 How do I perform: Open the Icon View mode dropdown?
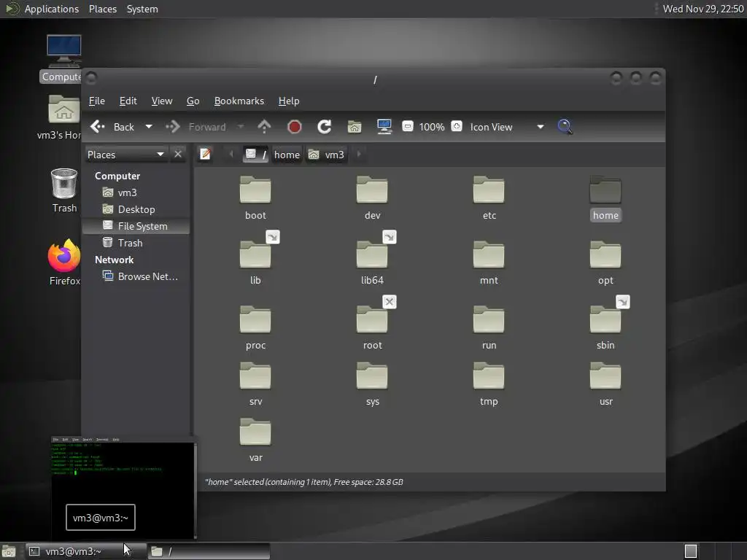507,127
